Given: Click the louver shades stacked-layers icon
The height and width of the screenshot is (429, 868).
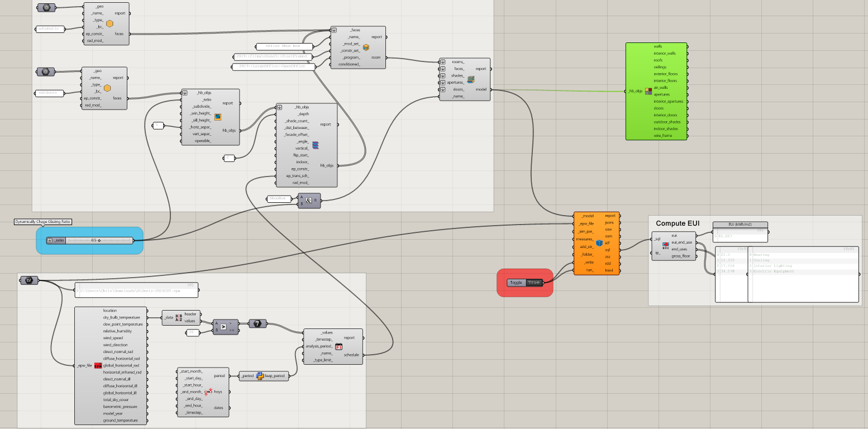Looking at the screenshot, I should point(316,145).
